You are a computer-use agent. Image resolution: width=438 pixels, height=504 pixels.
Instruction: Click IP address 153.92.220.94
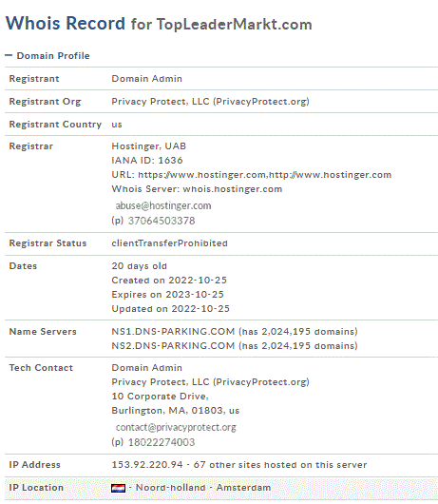tap(147, 465)
